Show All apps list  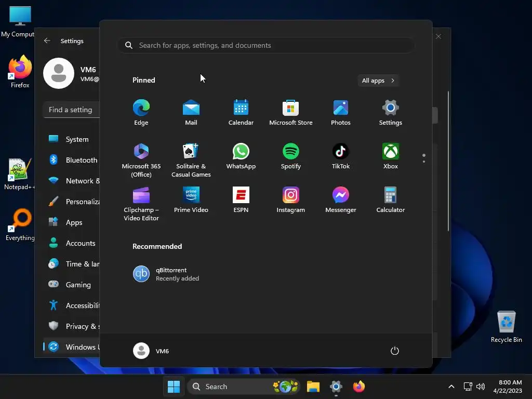point(378,81)
